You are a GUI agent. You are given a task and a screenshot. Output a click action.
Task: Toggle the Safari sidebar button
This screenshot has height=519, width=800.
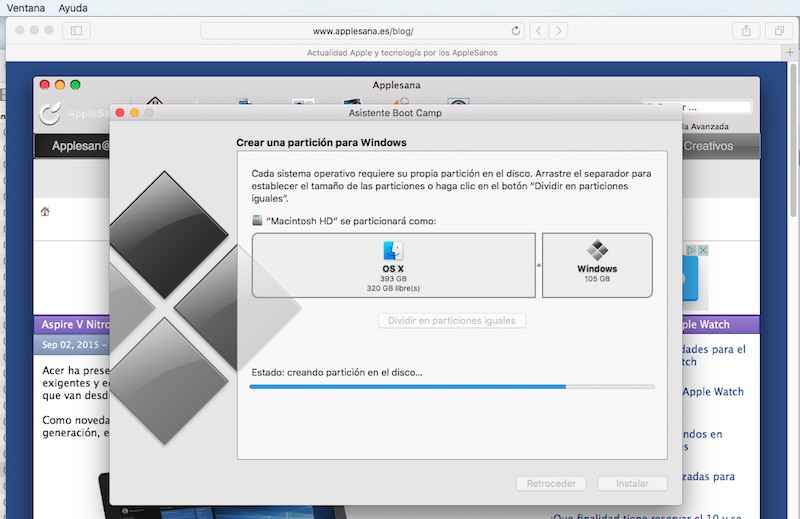(77, 31)
